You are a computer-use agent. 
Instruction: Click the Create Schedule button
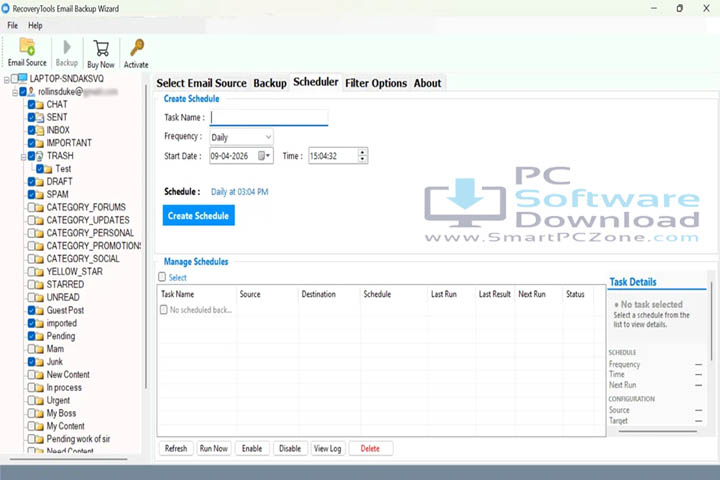(x=198, y=215)
